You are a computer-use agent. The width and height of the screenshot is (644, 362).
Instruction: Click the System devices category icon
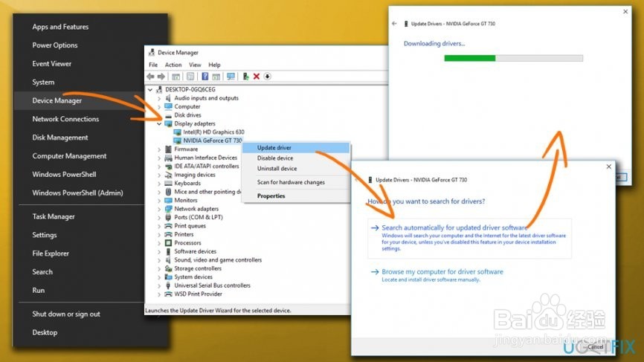coord(168,277)
